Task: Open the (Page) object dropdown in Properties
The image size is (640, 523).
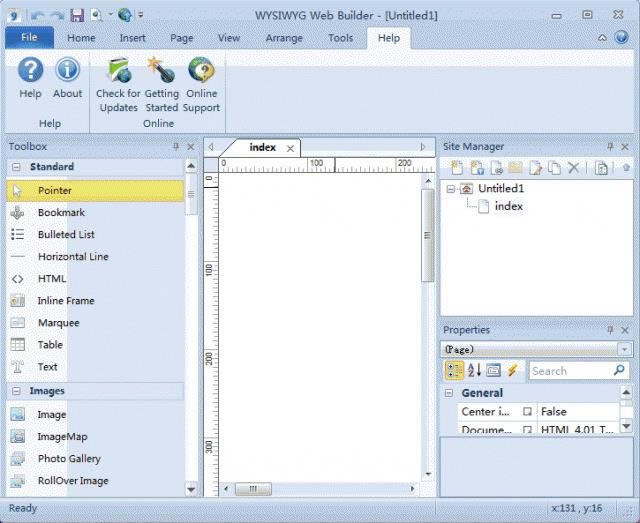Action: (x=624, y=350)
